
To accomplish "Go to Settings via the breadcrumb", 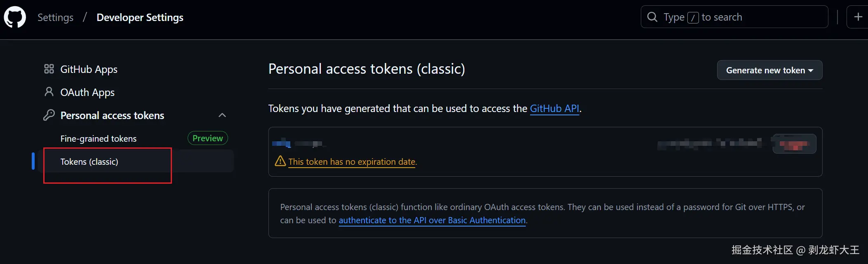I will 55,17.
